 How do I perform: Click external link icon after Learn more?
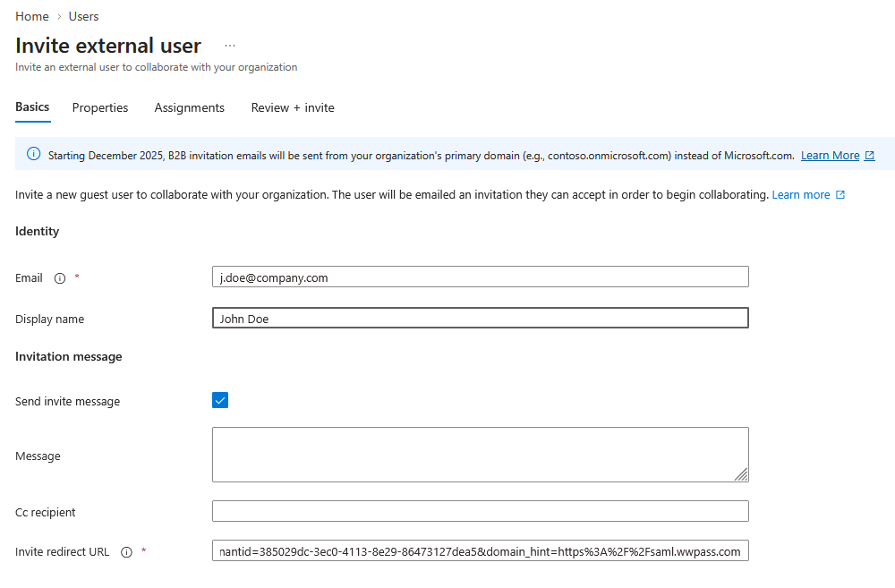coord(840,195)
